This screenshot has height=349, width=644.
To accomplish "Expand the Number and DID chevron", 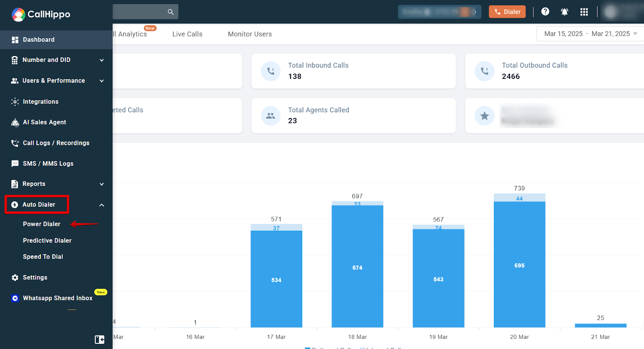I will pos(102,60).
